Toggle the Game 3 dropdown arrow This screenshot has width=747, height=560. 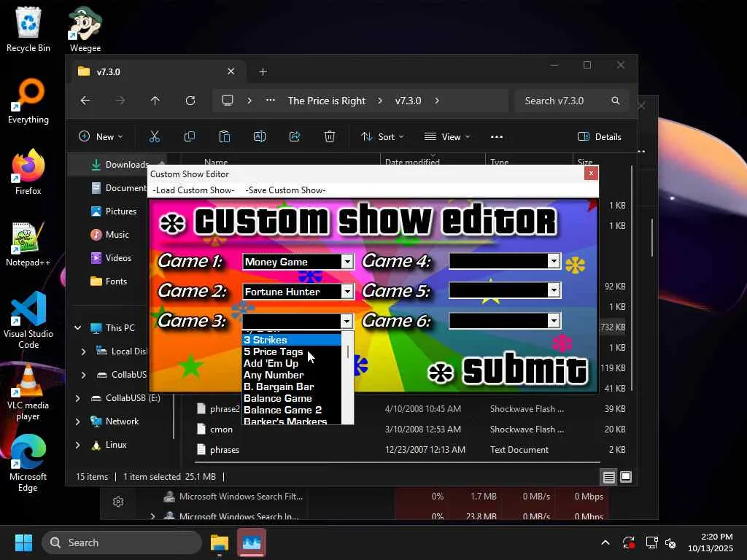click(347, 322)
